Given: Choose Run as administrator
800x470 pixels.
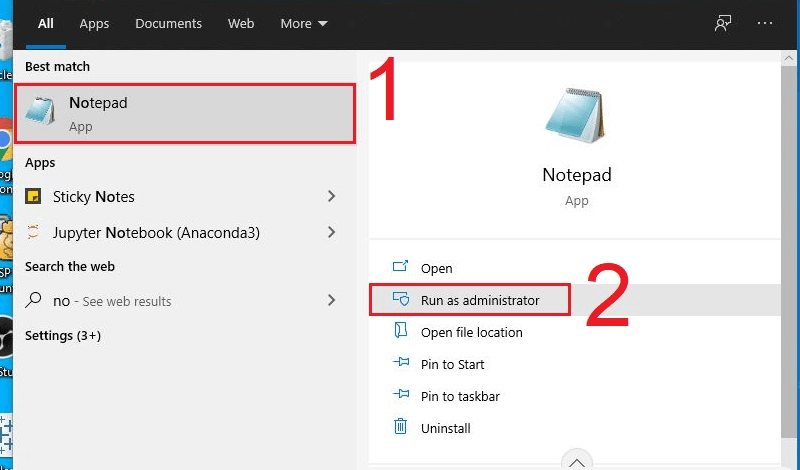Looking at the screenshot, I should click(x=574, y=300).
